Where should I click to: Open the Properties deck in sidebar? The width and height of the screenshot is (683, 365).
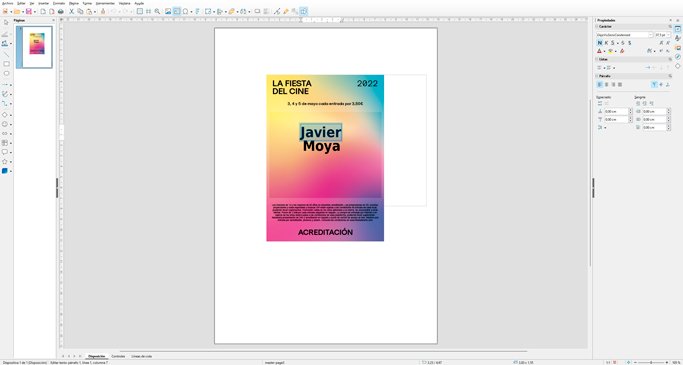(677, 29)
